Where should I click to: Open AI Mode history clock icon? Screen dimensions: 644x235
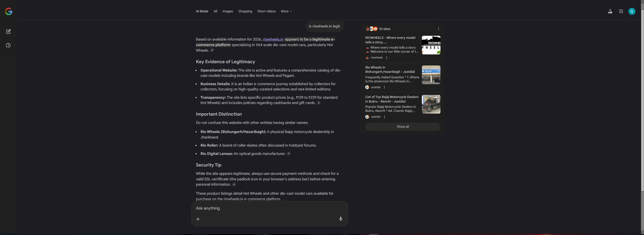[x=8, y=45]
